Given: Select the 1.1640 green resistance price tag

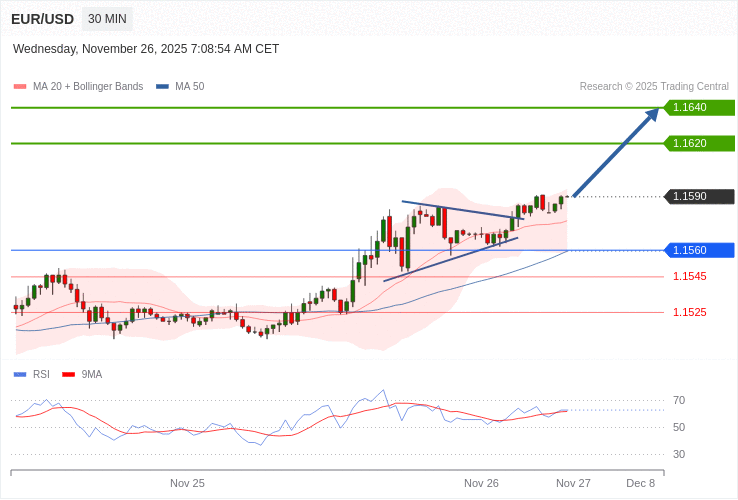Looking at the screenshot, I should 699,107.
